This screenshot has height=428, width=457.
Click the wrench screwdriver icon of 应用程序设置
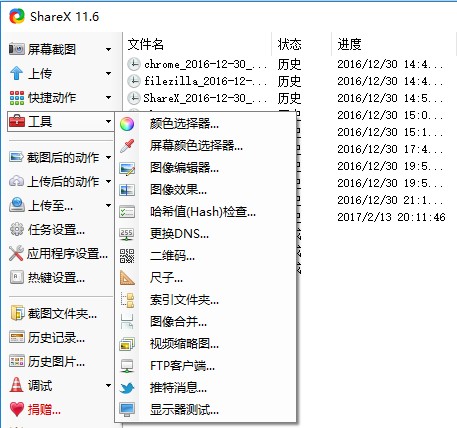coord(16,253)
